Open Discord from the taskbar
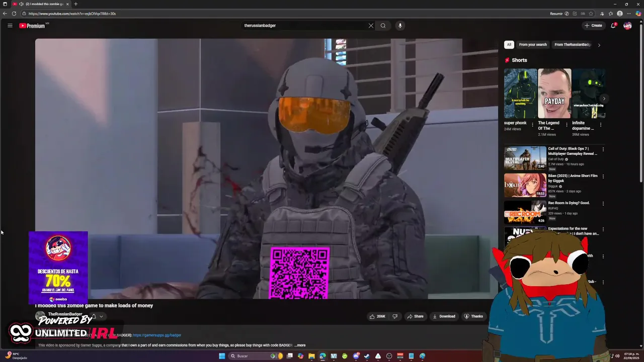The height and width of the screenshot is (362, 644). pyautogui.click(x=356, y=356)
